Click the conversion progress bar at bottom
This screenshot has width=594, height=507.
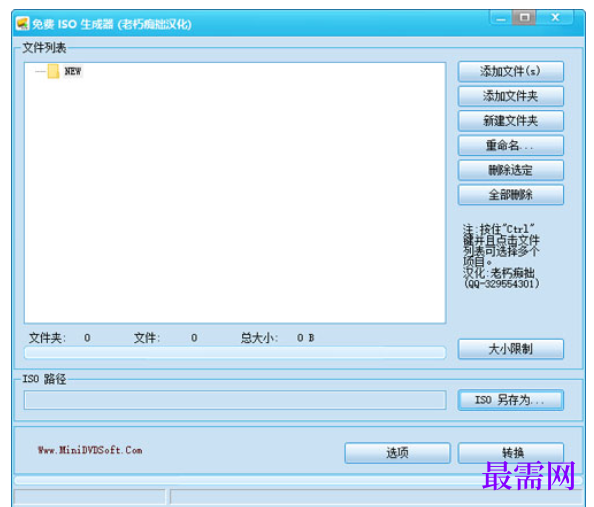[x=297, y=480]
